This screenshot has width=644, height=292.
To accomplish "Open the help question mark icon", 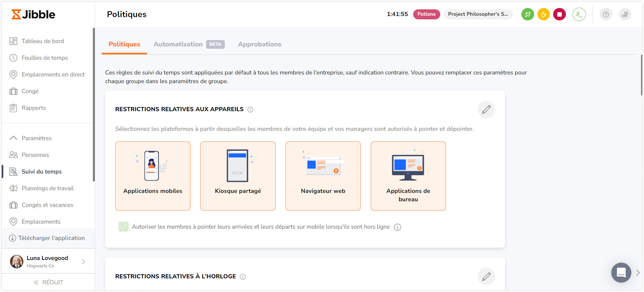I will tap(606, 14).
